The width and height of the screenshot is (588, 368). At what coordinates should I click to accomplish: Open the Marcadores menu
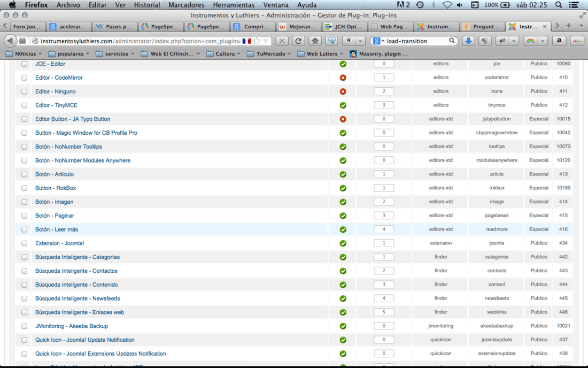pyautogui.click(x=187, y=5)
